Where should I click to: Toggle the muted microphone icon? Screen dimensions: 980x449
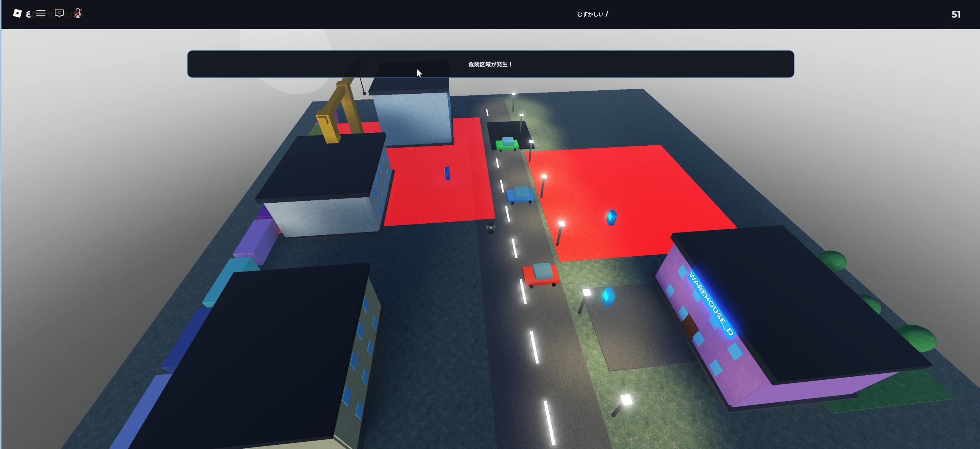(x=78, y=13)
